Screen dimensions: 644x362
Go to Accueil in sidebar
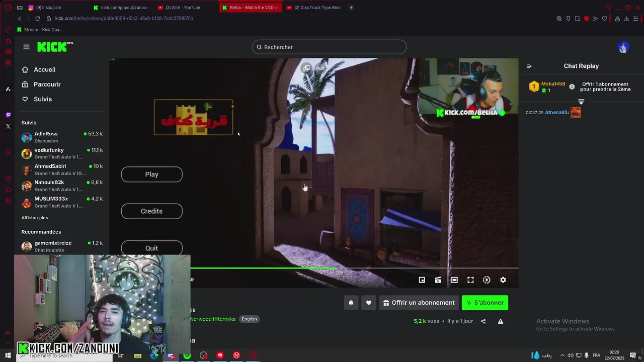pyautogui.click(x=39, y=70)
